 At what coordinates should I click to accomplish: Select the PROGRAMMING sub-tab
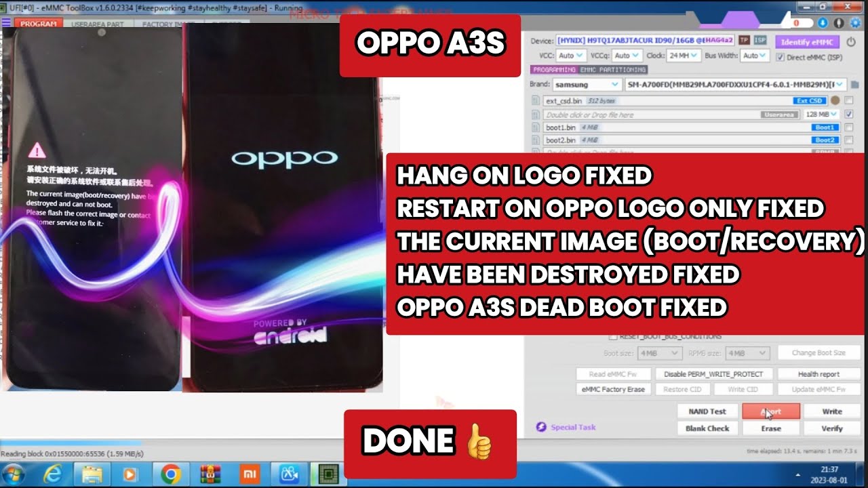click(x=553, y=70)
